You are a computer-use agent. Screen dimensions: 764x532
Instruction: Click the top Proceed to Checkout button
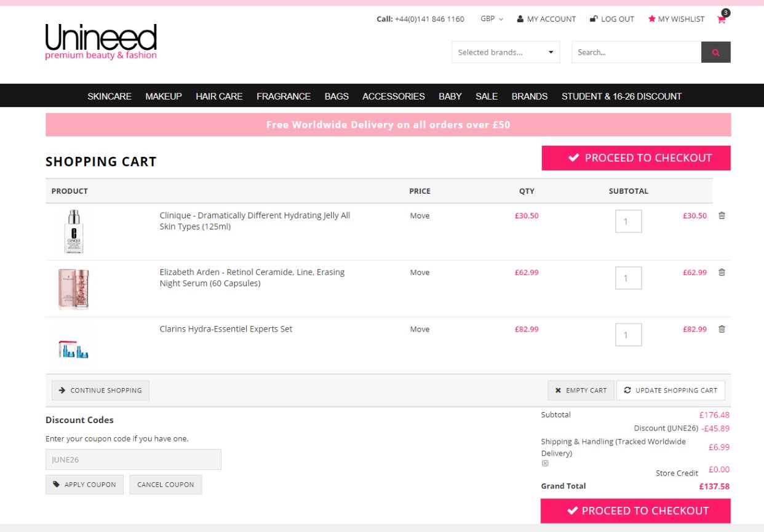pyautogui.click(x=636, y=158)
